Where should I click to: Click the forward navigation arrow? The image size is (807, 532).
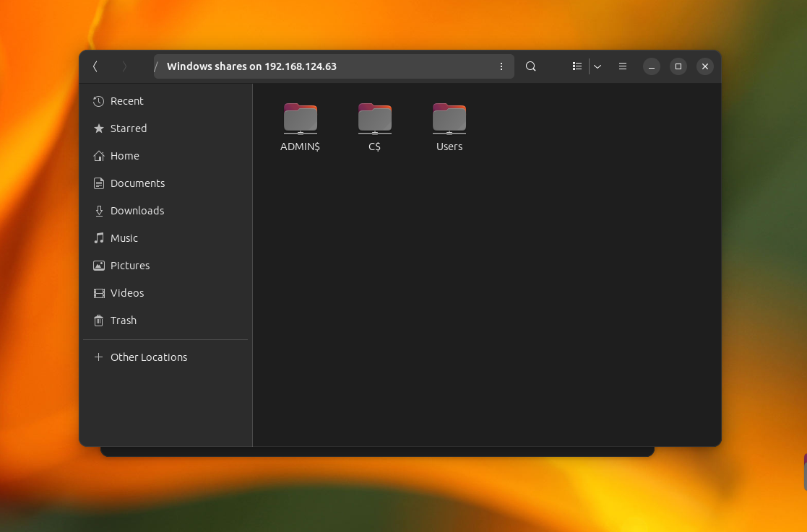pos(124,66)
